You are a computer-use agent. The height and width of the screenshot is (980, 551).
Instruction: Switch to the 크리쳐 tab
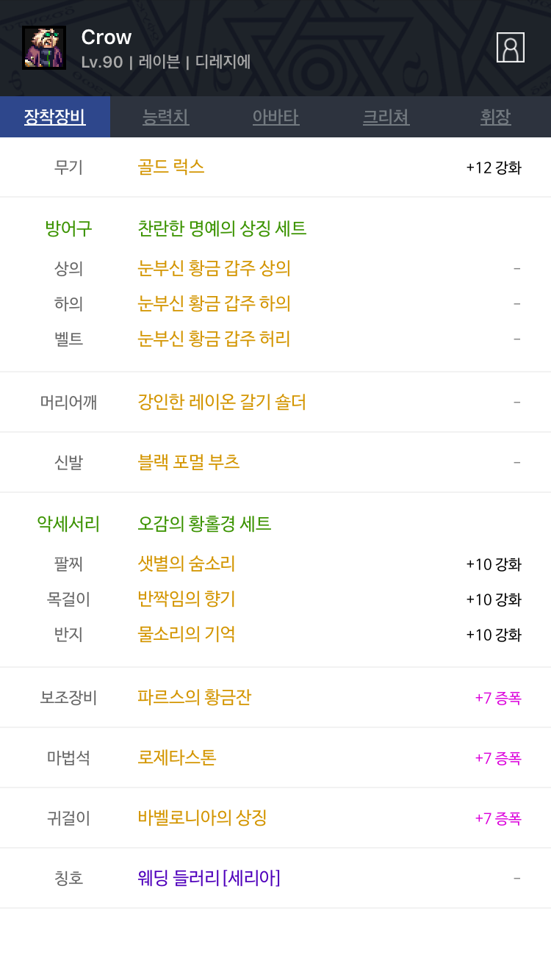[x=386, y=117]
